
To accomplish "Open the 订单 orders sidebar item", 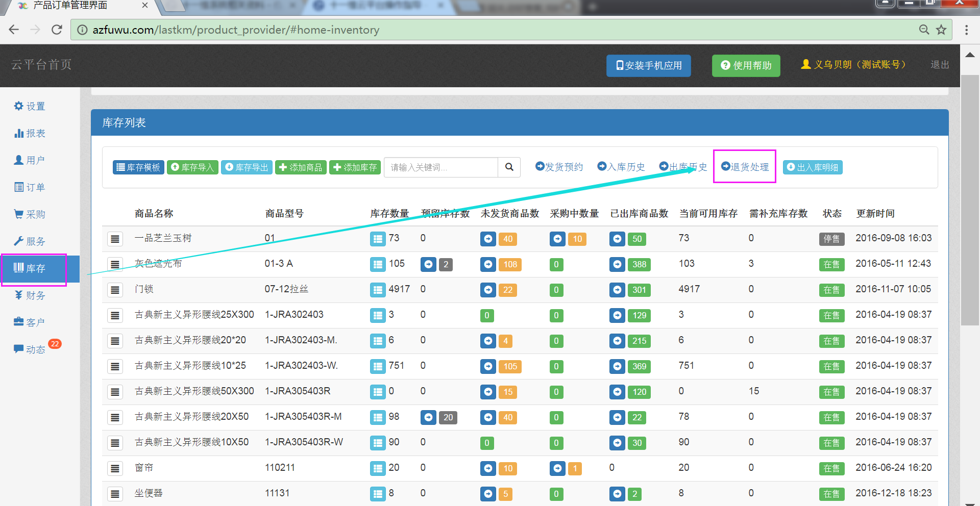I will [x=30, y=187].
